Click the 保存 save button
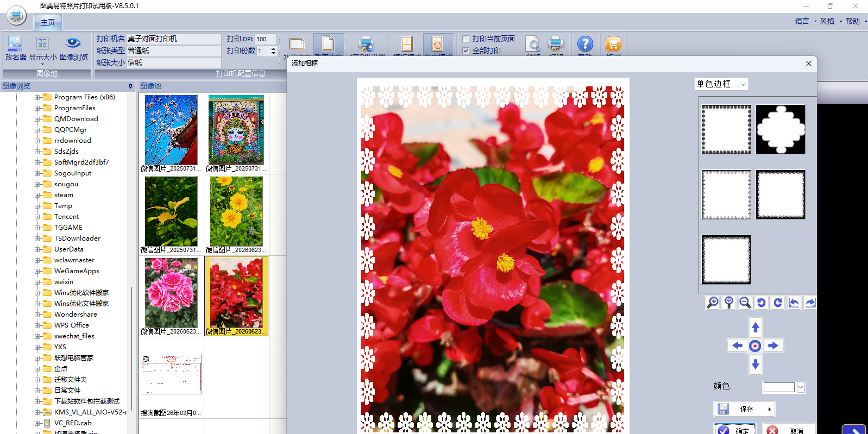868x434 pixels. coord(744,409)
